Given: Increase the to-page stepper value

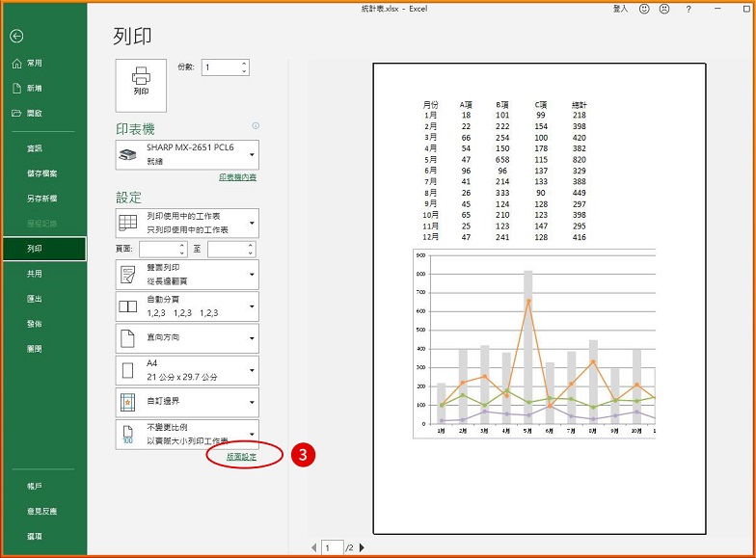Looking at the screenshot, I should coord(251,246).
